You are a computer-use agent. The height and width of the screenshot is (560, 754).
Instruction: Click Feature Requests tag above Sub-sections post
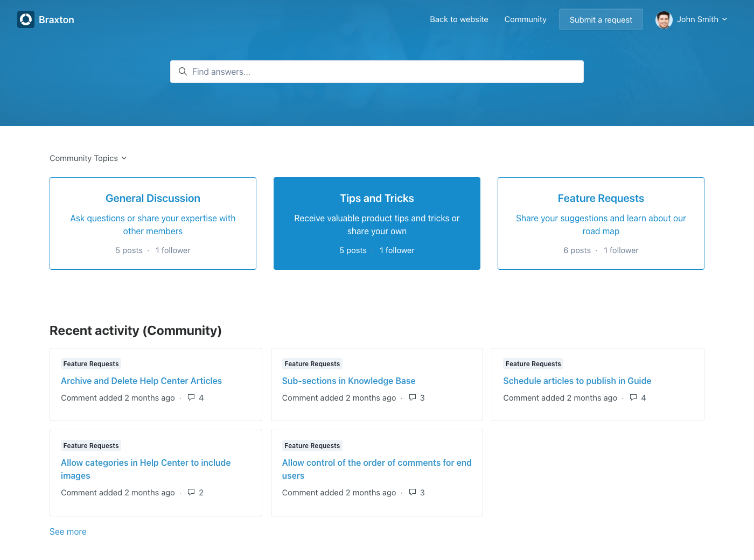coord(312,364)
